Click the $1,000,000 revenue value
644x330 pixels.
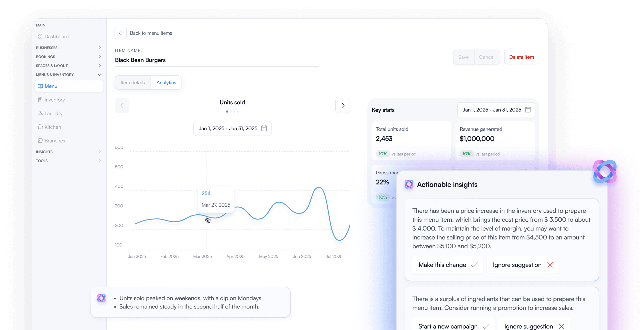point(477,139)
